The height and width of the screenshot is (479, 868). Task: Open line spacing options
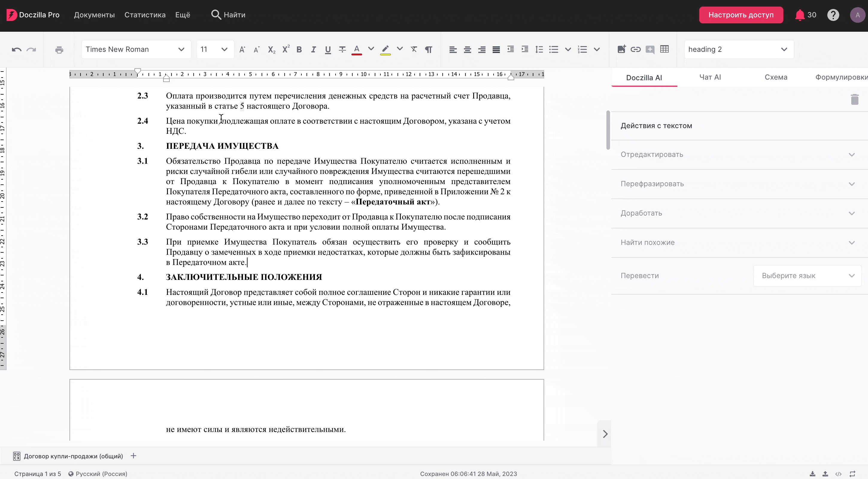[x=539, y=50]
